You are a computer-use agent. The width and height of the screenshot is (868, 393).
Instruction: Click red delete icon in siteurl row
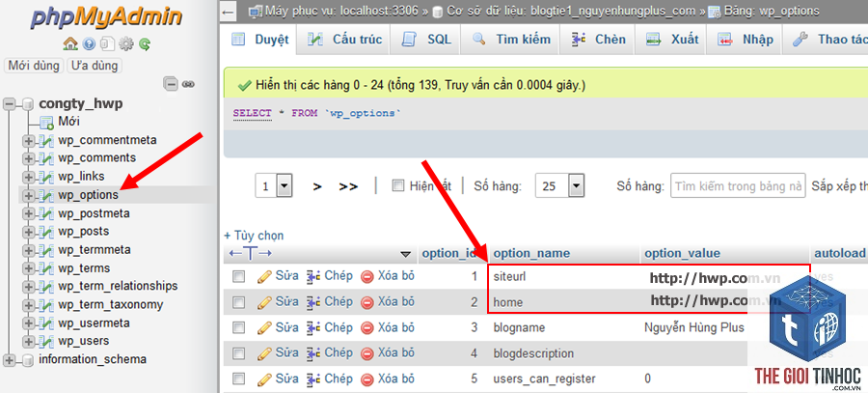(x=367, y=276)
